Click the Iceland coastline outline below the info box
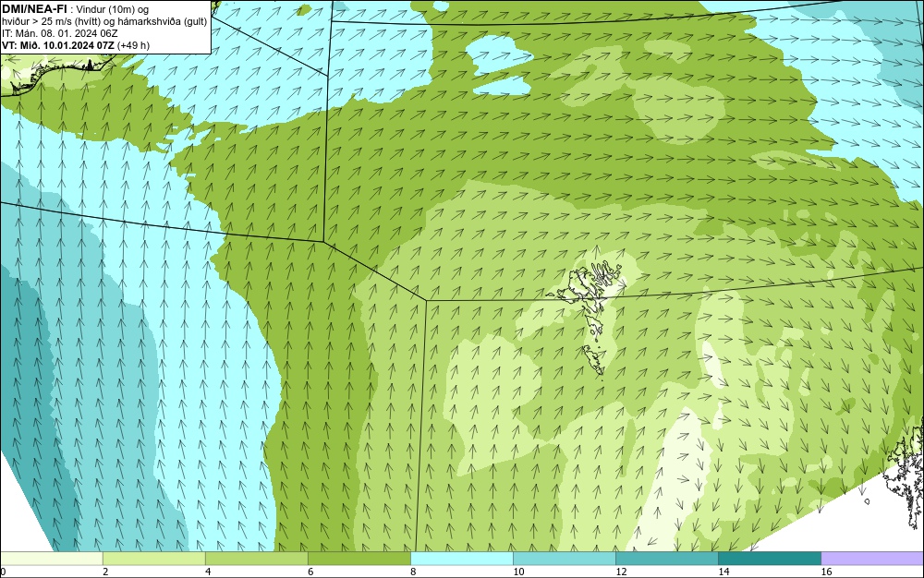The height and width of the screenshot is (578, 924). tap(59, 74)
